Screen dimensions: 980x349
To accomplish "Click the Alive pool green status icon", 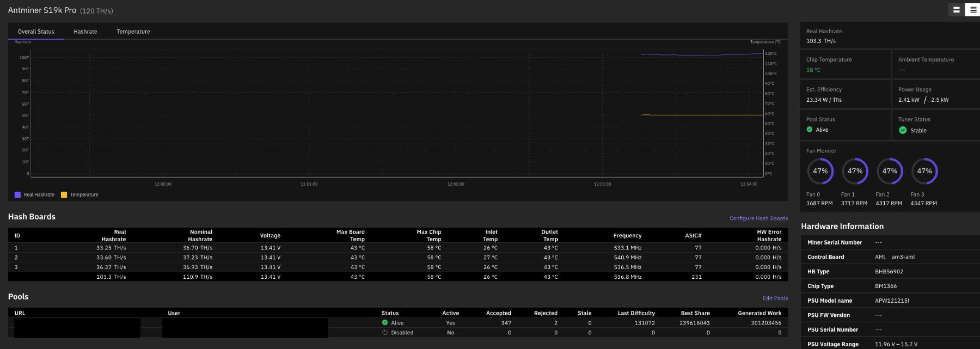I will [385, 322].
